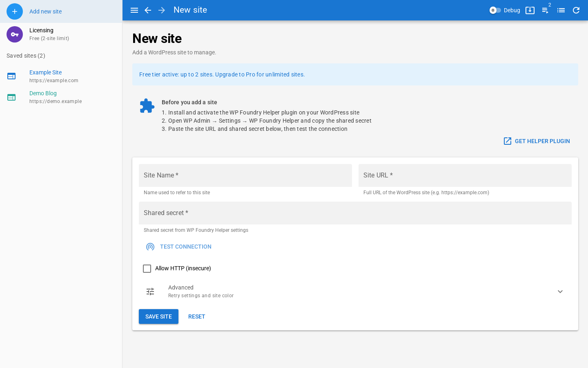Toggle the Debug switch

[x=495, y=10]
